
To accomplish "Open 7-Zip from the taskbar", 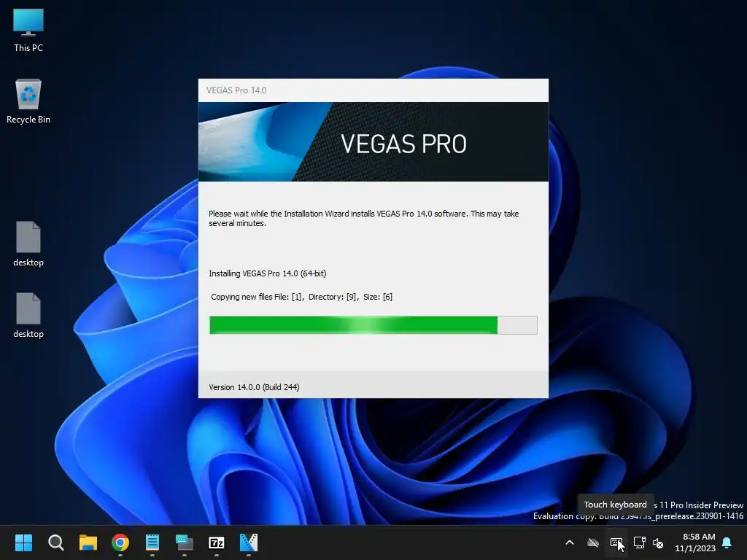I will pyautogui.click(x=216, y=542).
